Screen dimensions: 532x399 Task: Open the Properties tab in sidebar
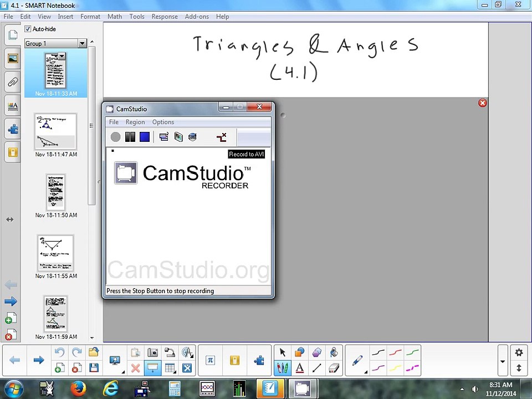[13, 106]
